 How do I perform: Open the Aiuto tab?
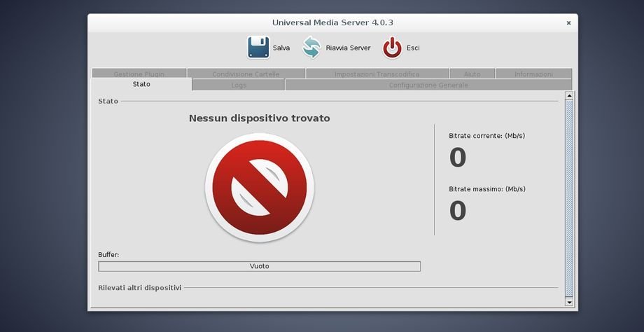pos(472,73)
